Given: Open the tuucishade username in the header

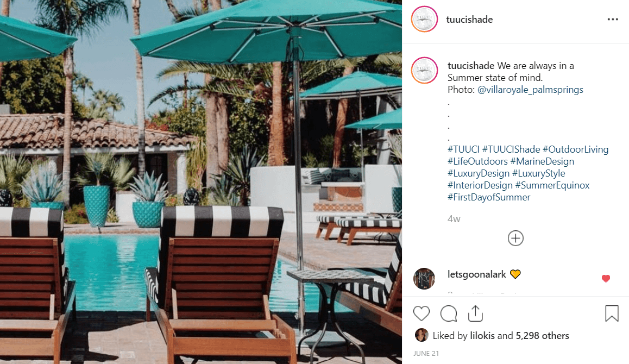Looking at the screenshot, I should point(469,19).
